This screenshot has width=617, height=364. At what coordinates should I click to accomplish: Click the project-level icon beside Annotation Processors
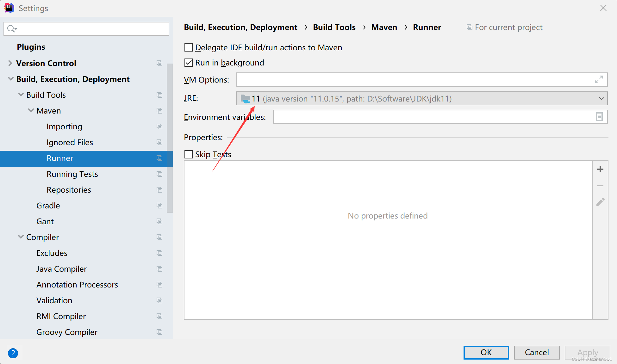point(159,285)
